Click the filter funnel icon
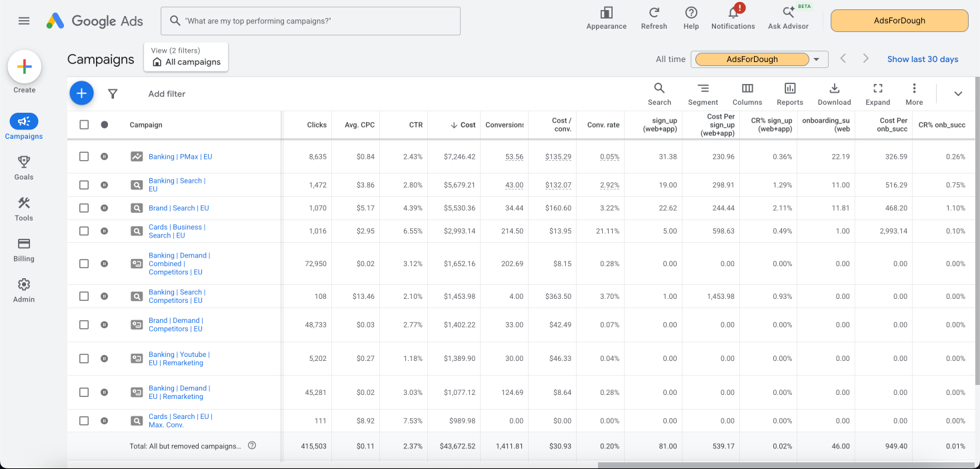This screenshot has width=980, height=469. (x=113, y=94)
